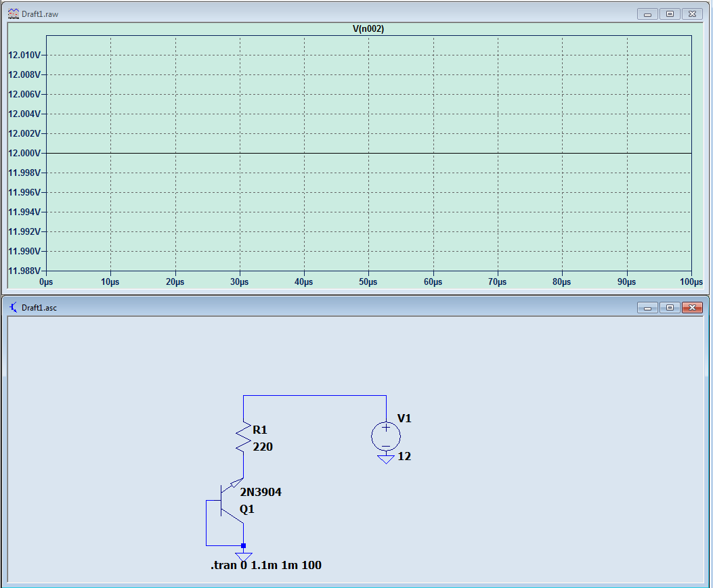Click the 0µs time axis label

[x=46, y=281]
